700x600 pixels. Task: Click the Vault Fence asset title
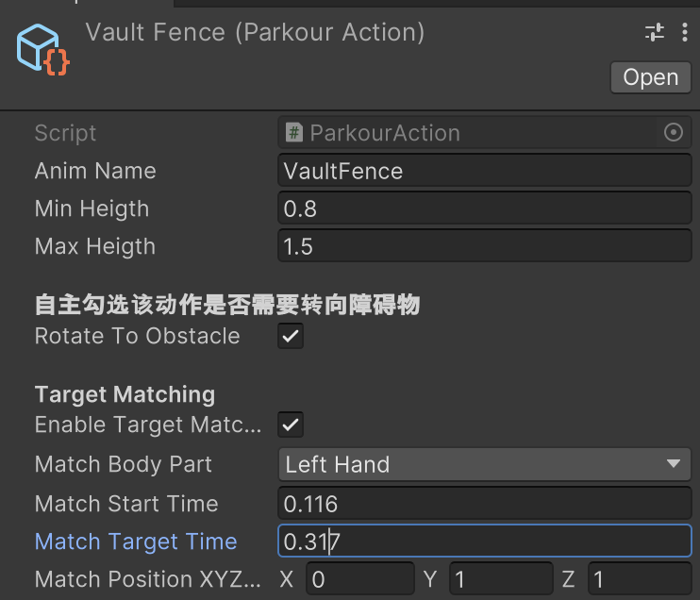coord(255,33)
